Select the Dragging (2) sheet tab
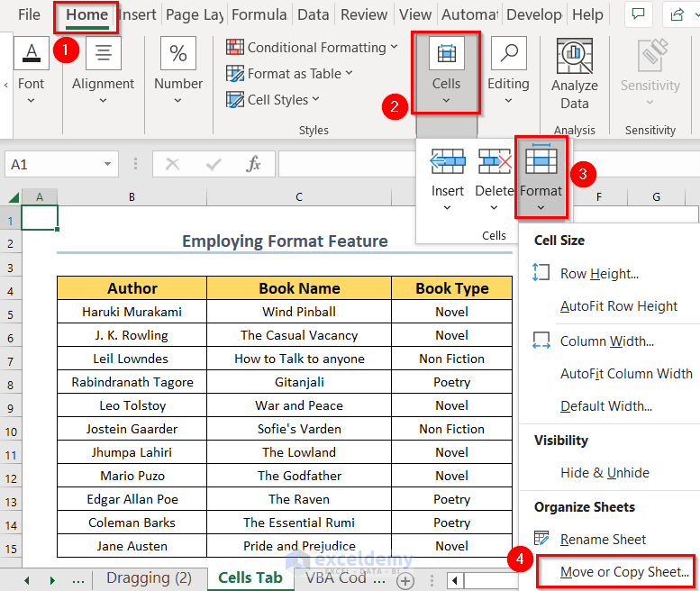Viewport: 700px width, 591px height. click(149, 577)
